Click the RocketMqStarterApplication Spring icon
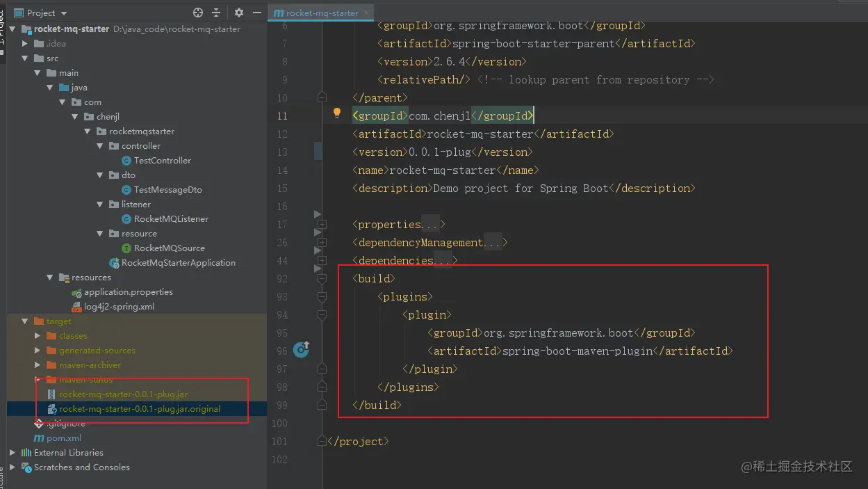This screenshot has width=868, height=489. tap(114, 263)
